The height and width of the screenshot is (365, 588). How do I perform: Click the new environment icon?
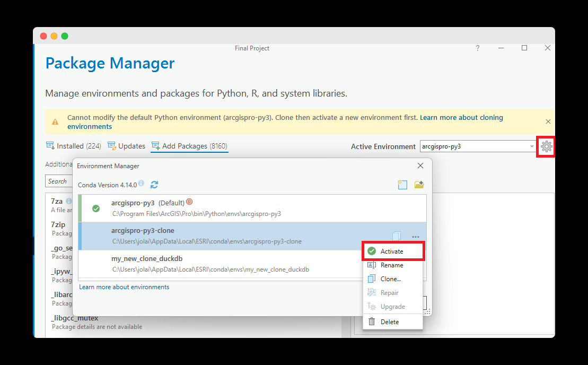[x=402, y=185]
